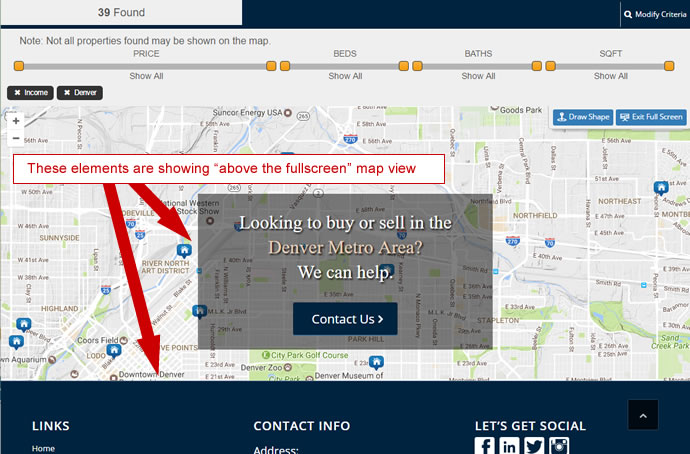Select the SQFT slider maximum handle
The width and height of the screenshot is (690, 454).
[669, 66]
